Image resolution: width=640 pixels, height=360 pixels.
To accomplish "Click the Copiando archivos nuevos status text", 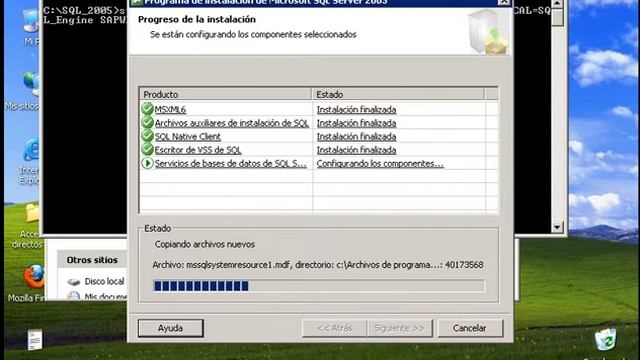I will point(204,244).
